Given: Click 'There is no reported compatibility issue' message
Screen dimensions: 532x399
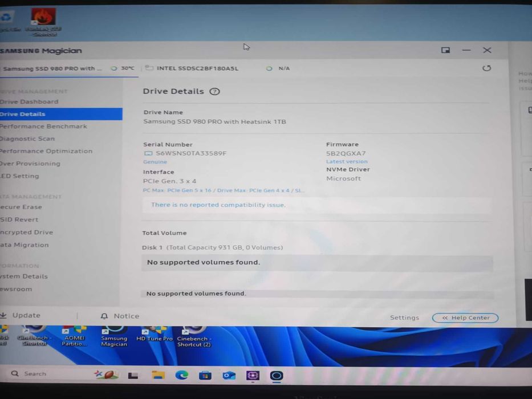Looking at the screenshot, I should tap(218, 205).
